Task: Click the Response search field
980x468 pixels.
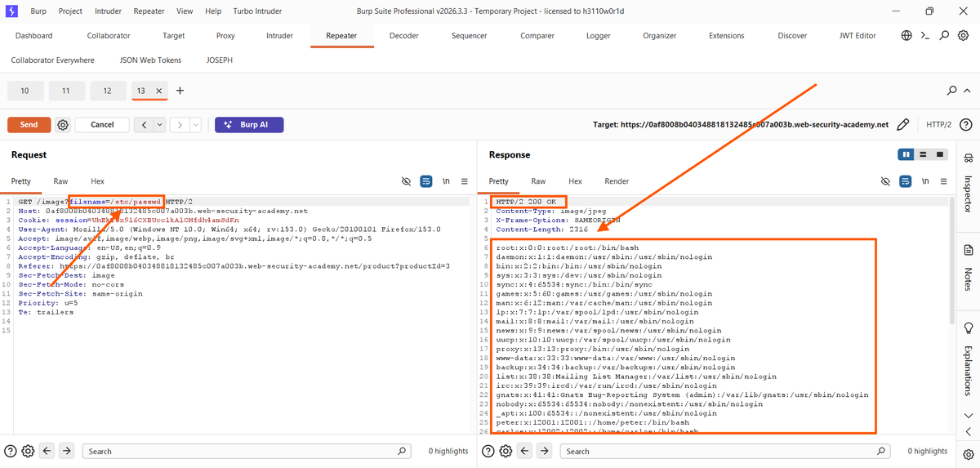Action: pos(725,451)
